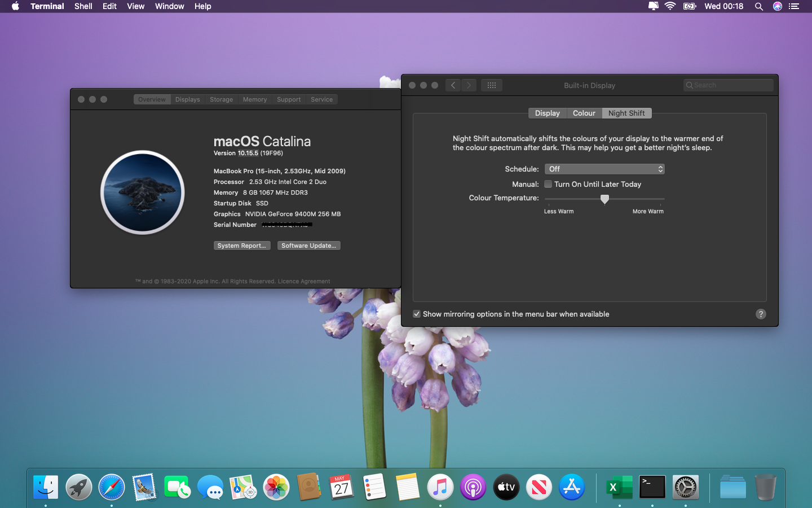This screenshot has height=508, width=812.
Task: Open Music from the Dock
Action: click(440, 487)
